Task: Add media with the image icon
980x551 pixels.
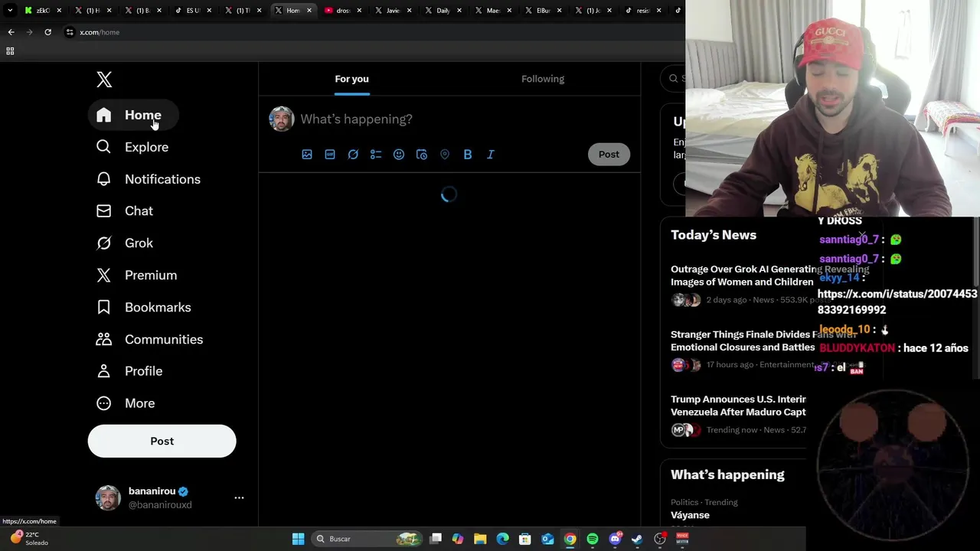Action: coord(307,155)
